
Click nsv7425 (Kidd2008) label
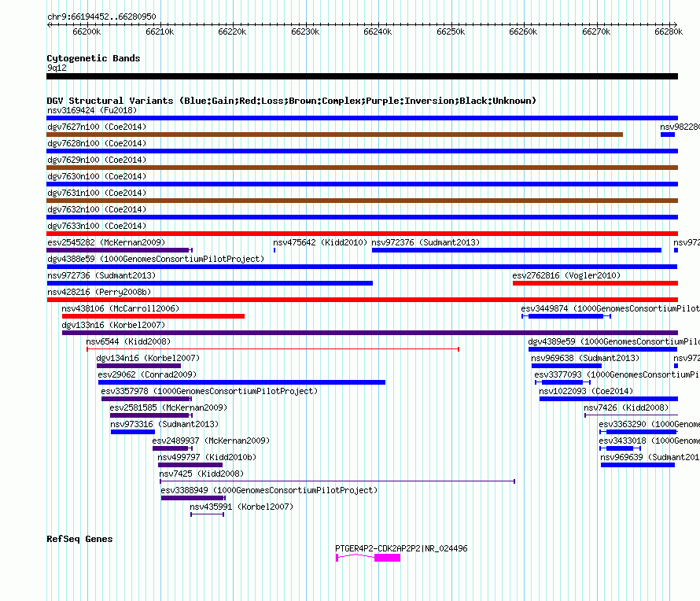point(201,474)
